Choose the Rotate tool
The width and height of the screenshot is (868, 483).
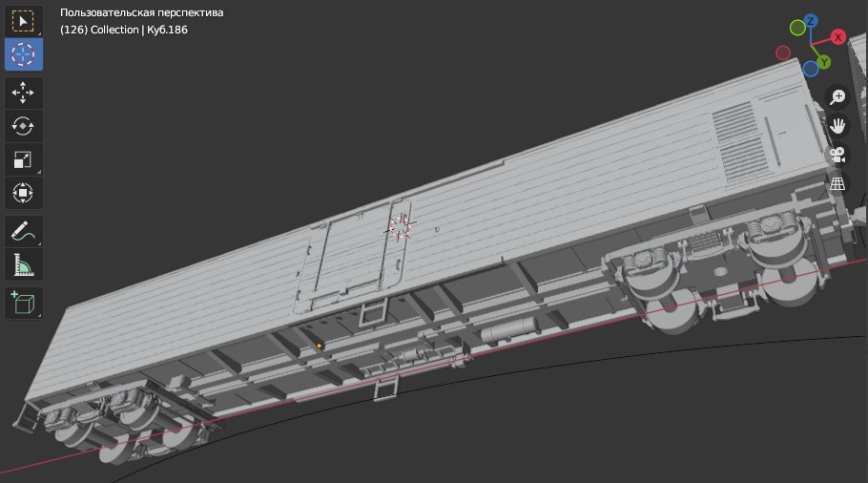pos(23,126)
